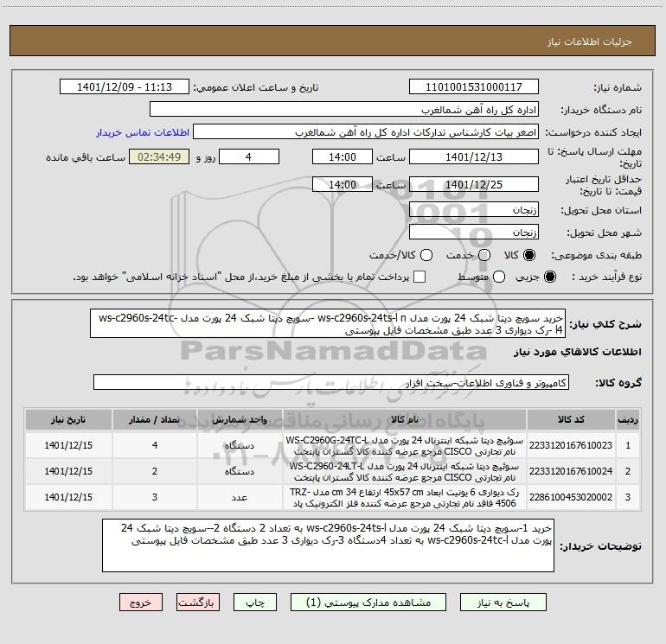Click need date 1401/12/15 in row 2
This screenshot has height=644, width=666.
tap(68, 471)
